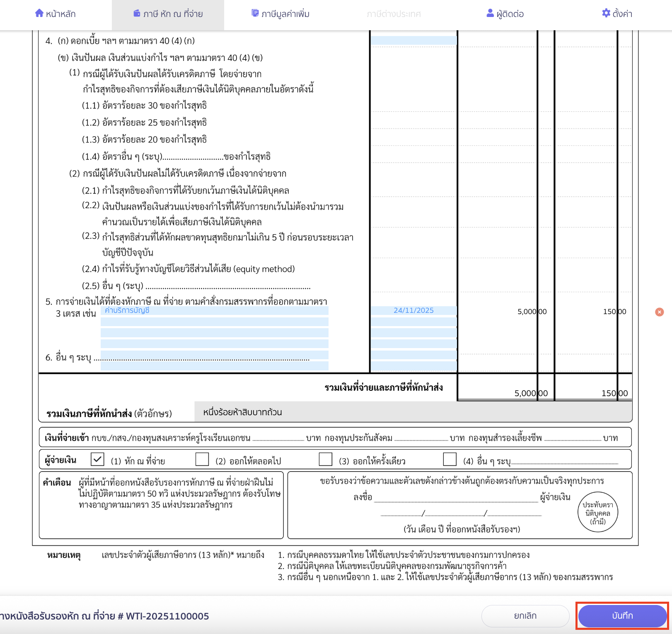This screenshot has height=634, width=672.
Task: Click the home icon beside หน้าหลัก
Action: pos(39,13)
